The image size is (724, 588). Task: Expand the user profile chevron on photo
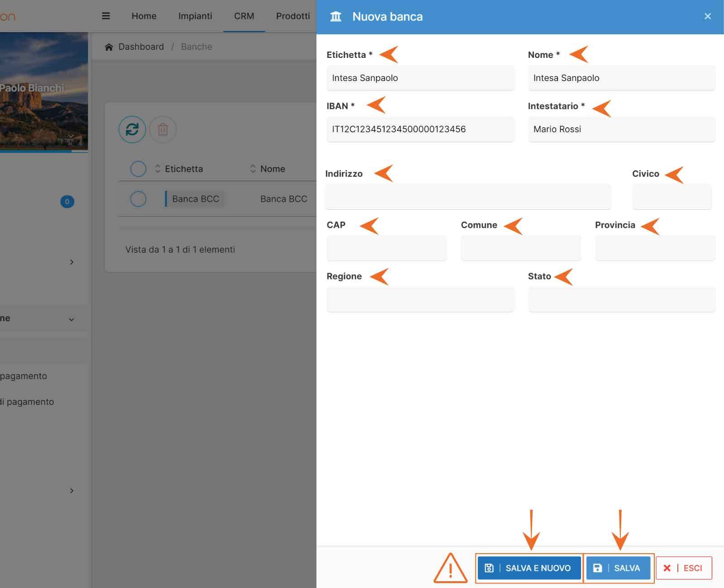pyautogui.click(x=71, y=136)
